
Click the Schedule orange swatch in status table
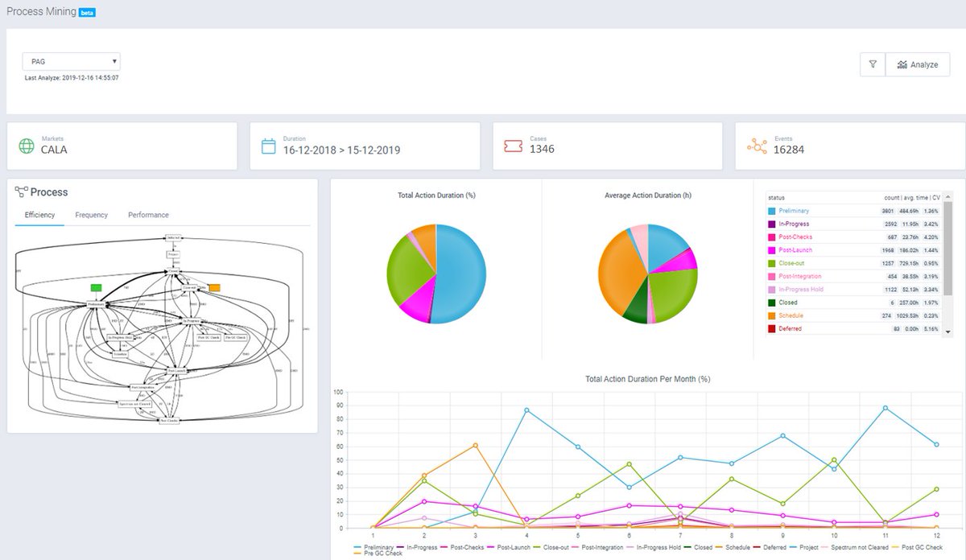click(772, 315)
